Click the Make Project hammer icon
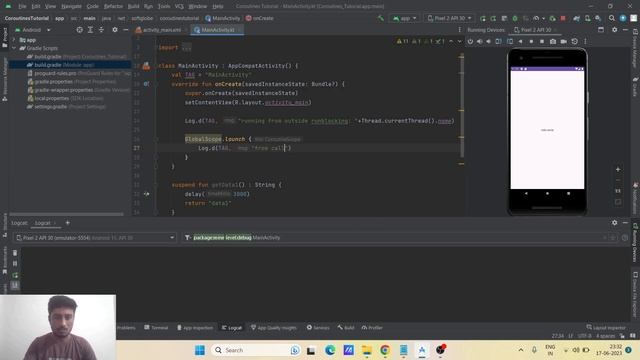Image resolution: width=640 pixels, height=360 pixels. (381, 18)
